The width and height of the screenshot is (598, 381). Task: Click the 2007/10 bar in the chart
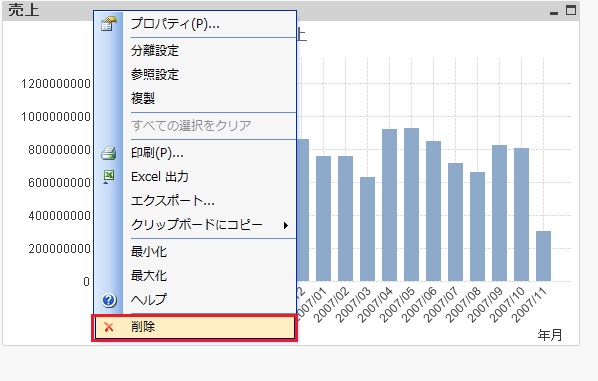point(521,215)
